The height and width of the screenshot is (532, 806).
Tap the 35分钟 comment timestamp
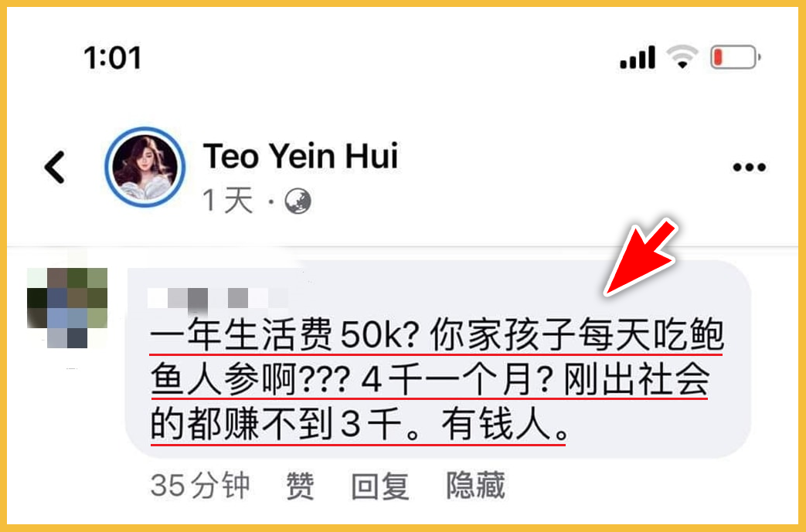click(x=200, y=485)
